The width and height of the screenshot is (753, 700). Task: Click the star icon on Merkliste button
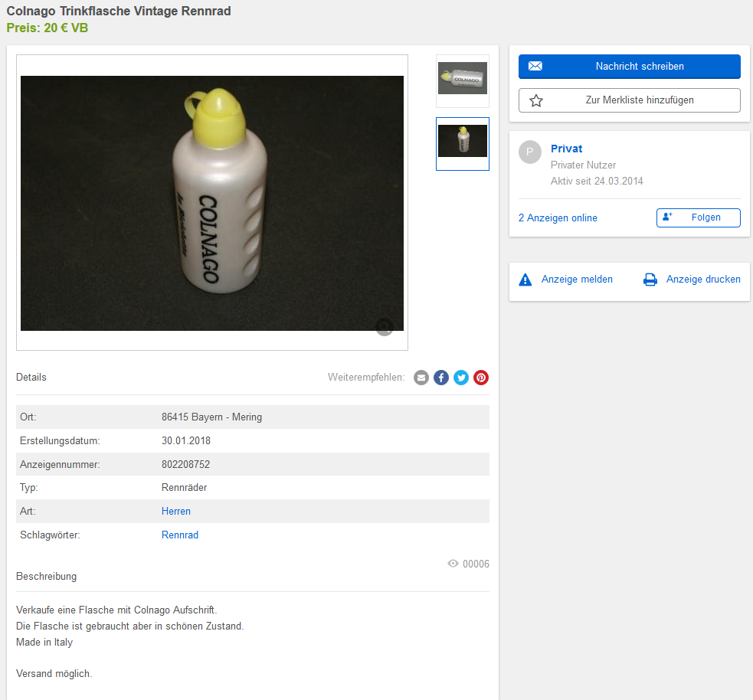click(536, 100)
